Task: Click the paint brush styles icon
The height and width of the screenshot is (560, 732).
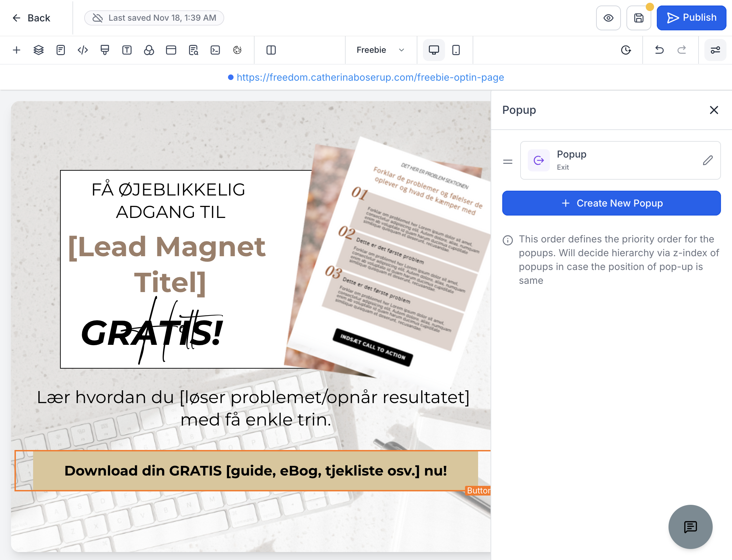Action: (105, 50)
